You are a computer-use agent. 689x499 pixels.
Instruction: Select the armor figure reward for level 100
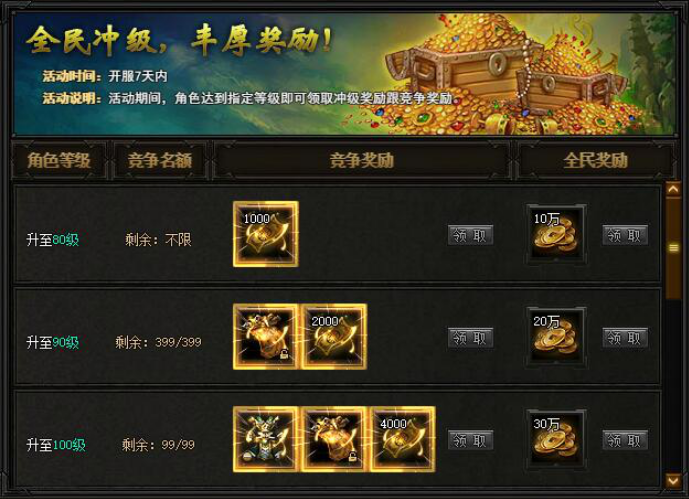tap(266, 439)
